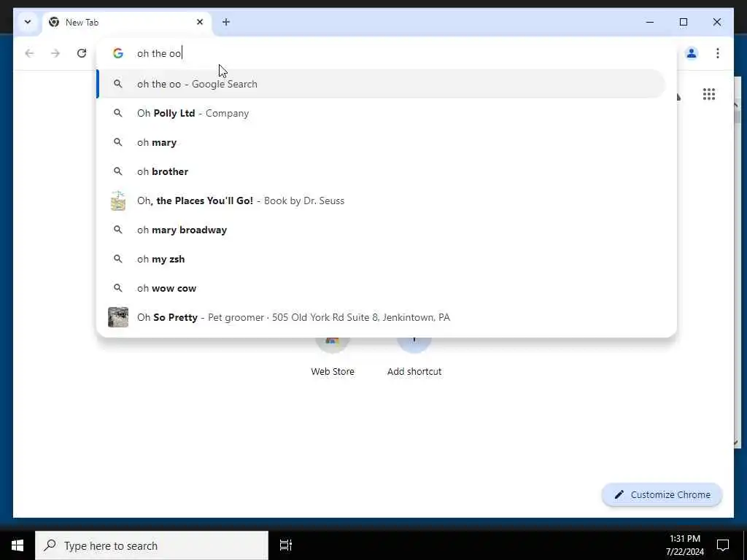Click search icon beside 'oh wow cow'
This screenshot has height=560, width=747.
[x=117, y=288]
